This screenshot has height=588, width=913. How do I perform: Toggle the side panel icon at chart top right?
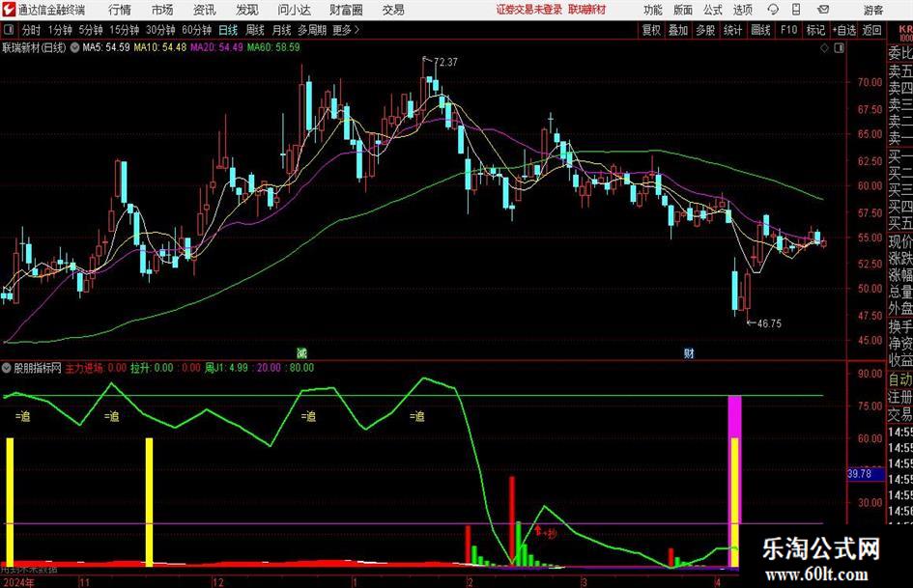click(x=839, y=48)
